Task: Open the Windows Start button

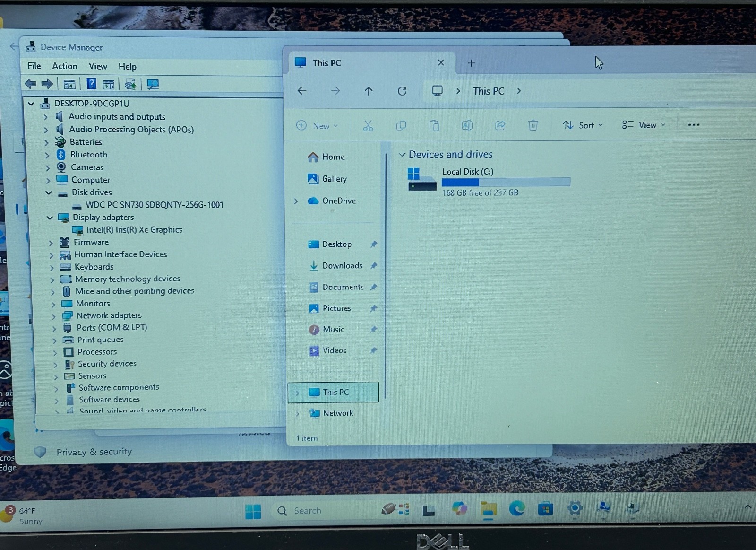Action: tap(253, 511)
